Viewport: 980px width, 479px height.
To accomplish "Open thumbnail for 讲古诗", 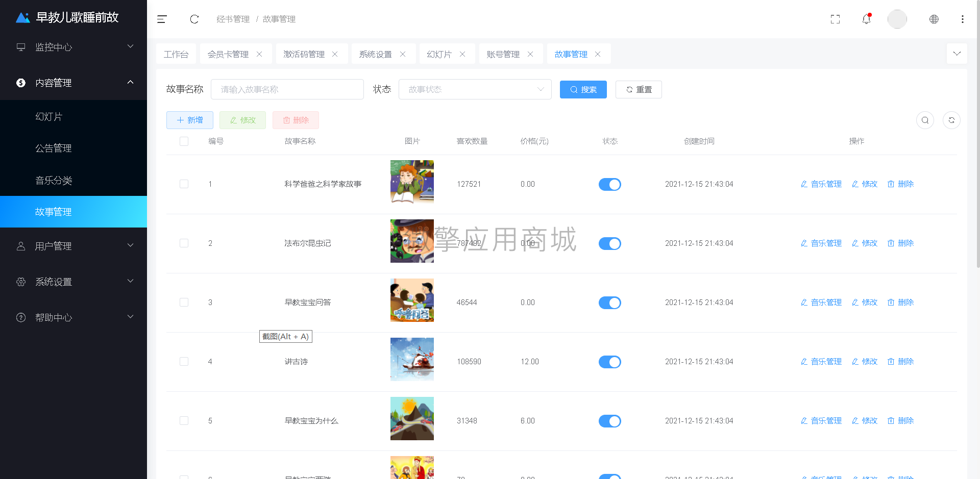I will pyautogui.click(x=412, y=359).
